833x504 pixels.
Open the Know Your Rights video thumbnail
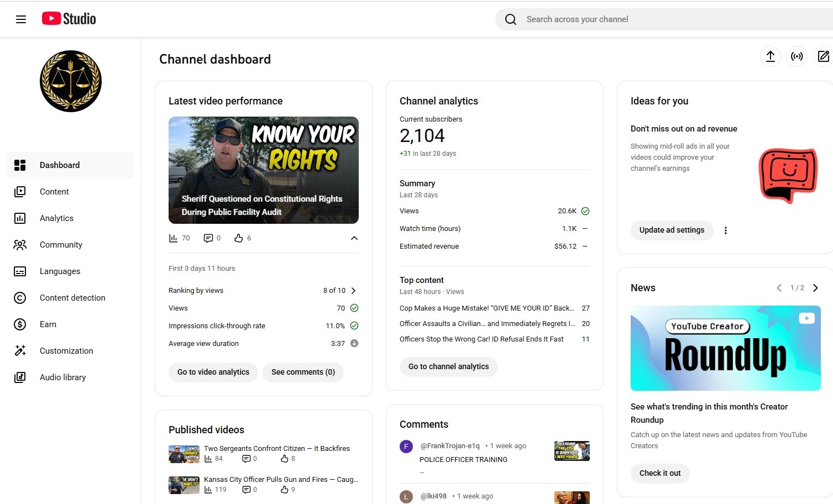264,170
